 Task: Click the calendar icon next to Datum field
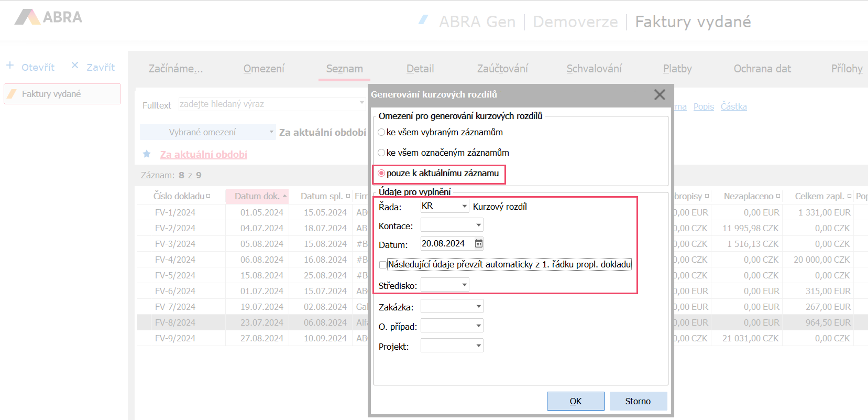(478, 243)
